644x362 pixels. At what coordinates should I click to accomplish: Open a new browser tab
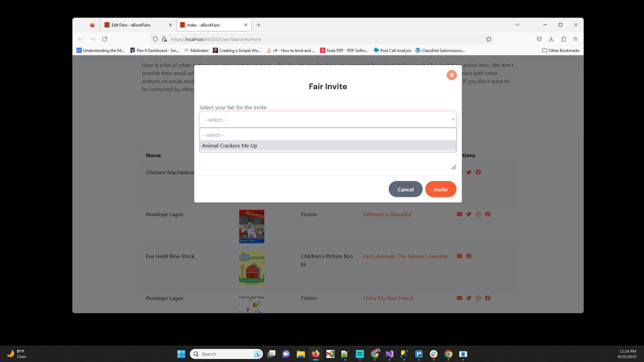pyautogui.click(x=258, y=25)
